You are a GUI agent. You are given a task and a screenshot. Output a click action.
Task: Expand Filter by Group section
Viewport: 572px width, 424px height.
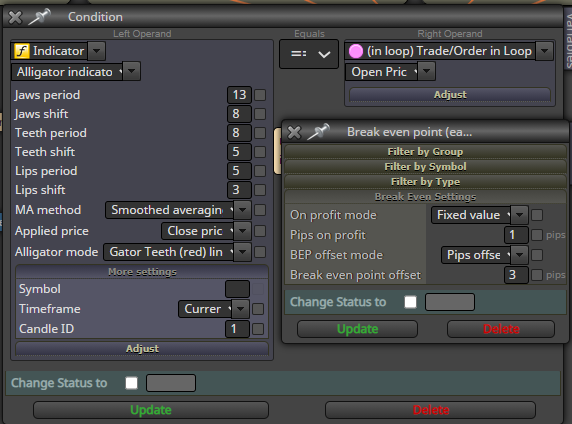[425, 151]
